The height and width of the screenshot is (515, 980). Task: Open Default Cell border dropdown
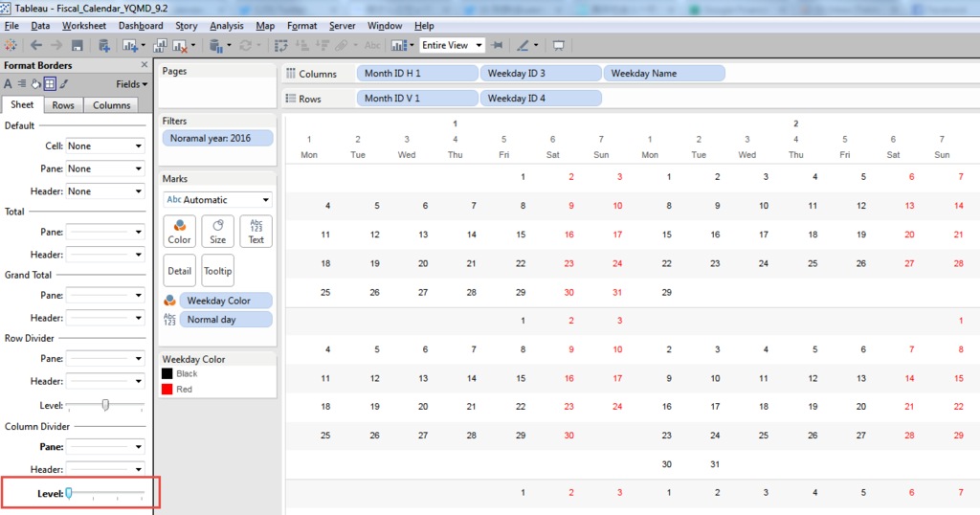point(105,146)
